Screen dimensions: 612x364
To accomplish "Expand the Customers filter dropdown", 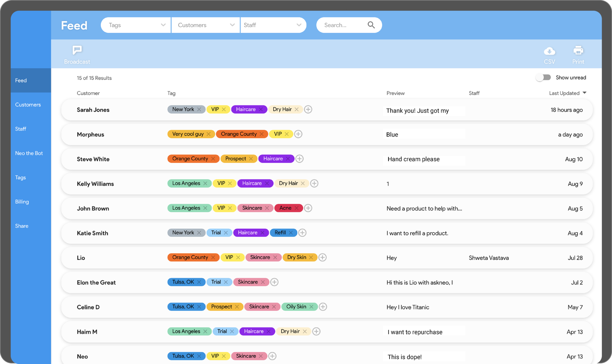I will pyautogui.click(x=206, y=25).
